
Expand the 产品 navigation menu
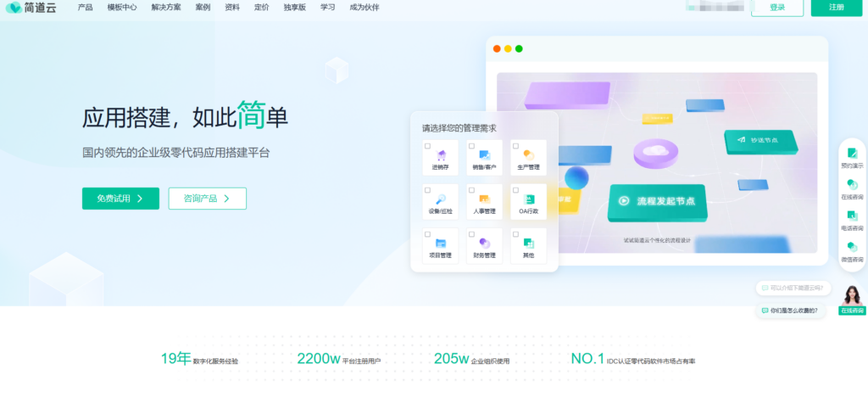86,7
